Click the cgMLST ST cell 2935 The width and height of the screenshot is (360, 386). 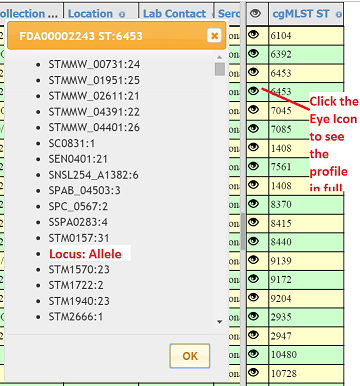306,317
